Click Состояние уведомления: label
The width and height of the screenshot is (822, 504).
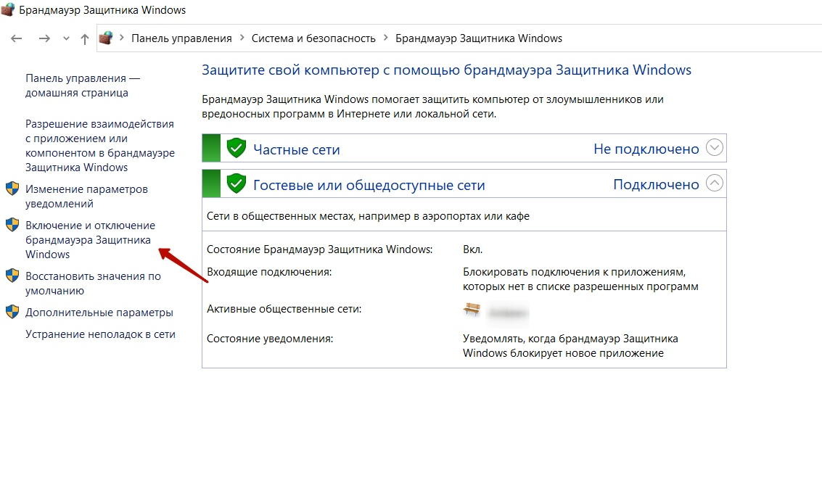[270, 339]
